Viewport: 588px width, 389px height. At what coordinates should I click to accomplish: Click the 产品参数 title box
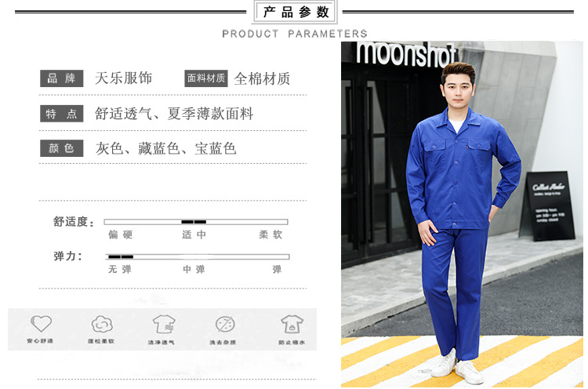coord(296,13)
